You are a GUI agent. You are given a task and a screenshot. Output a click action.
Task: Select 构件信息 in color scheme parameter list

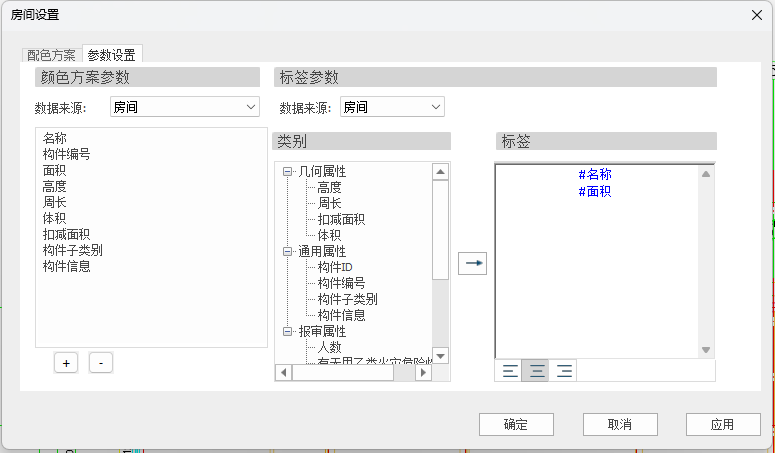[67, 266]
